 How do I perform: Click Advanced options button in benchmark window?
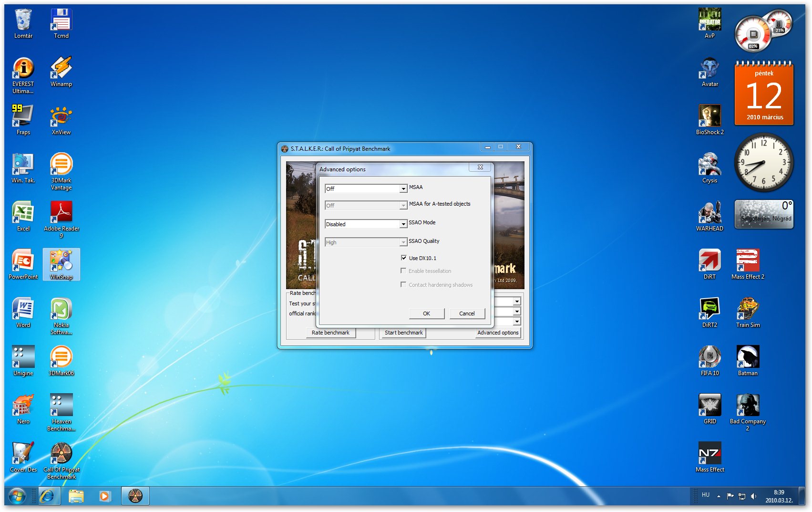click(498, 333)
